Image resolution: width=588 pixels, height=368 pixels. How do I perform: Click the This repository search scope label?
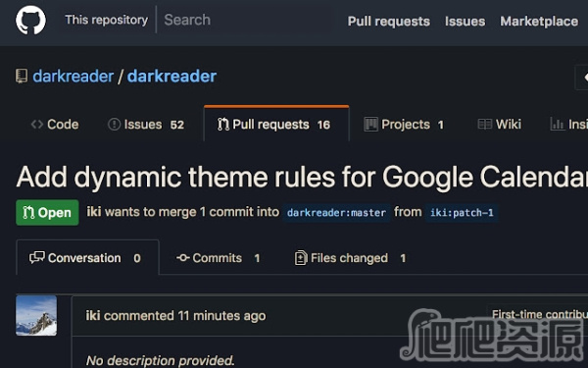pyautogui.click(x=107, y=20)
